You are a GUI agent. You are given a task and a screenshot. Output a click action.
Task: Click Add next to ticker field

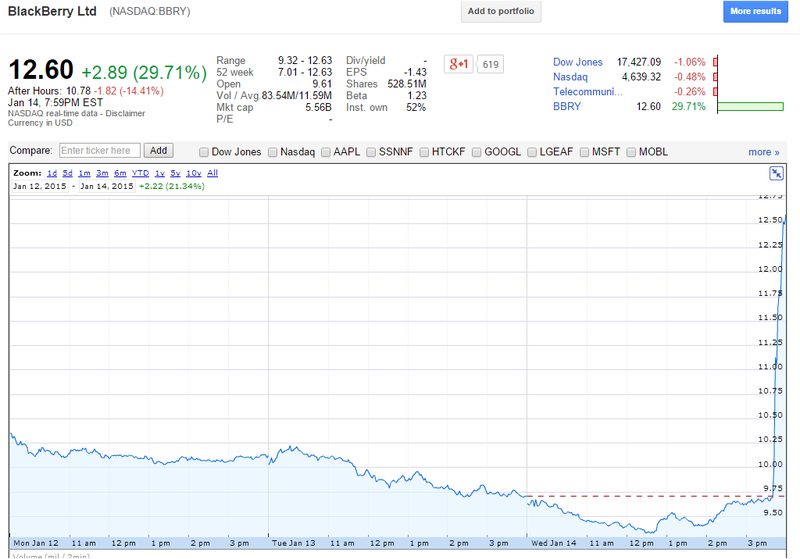tap(158, 150)
